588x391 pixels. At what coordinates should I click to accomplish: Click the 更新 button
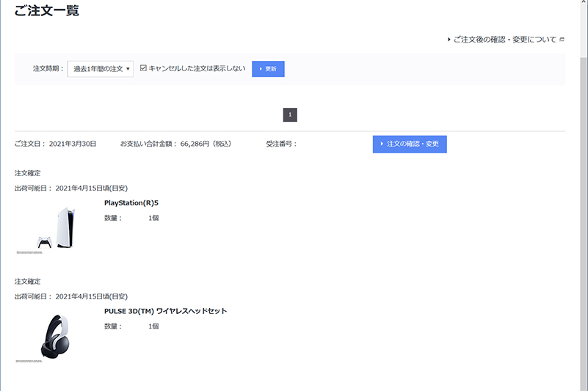tap(268, 69)
